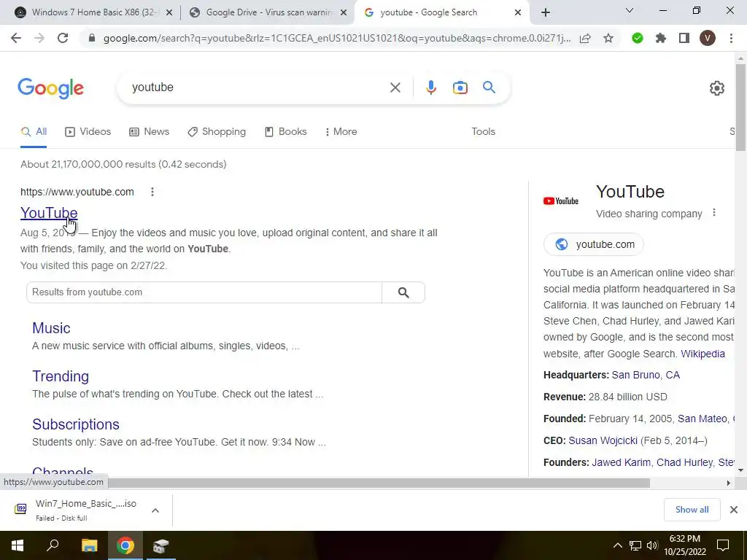Go to the Google homepage via logo
747x560 pixels.
(50, 88)
